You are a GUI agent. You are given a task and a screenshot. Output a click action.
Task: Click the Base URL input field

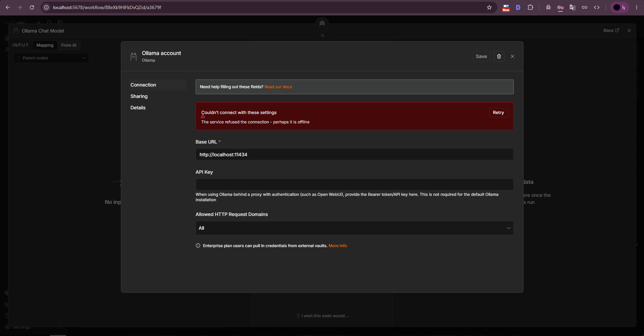click(x=354, y=155)
